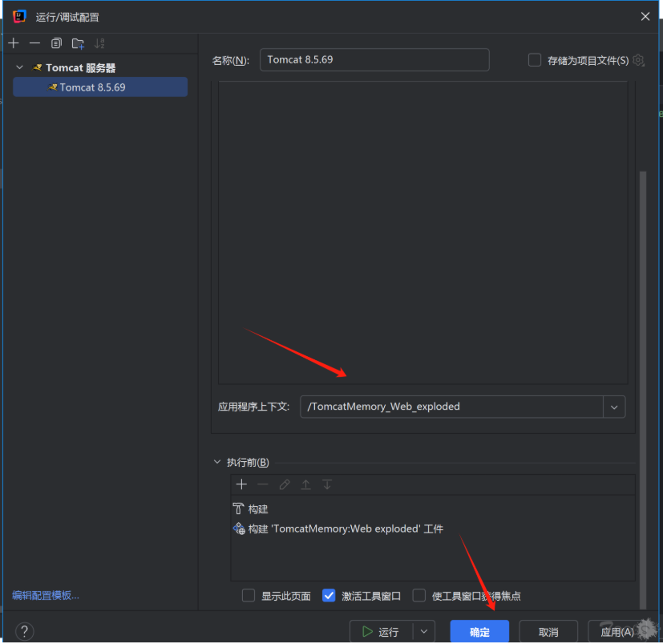663x644 pixels.
Task: Click the 应用程序上下文 text field
Action: (x=451, y=407)
